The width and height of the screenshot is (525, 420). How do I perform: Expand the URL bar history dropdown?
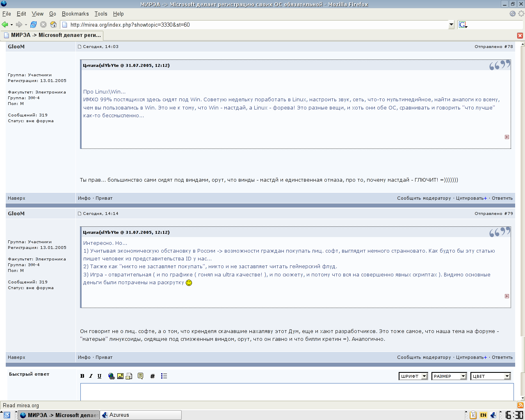pyautogui.click(x=451, y=25)
